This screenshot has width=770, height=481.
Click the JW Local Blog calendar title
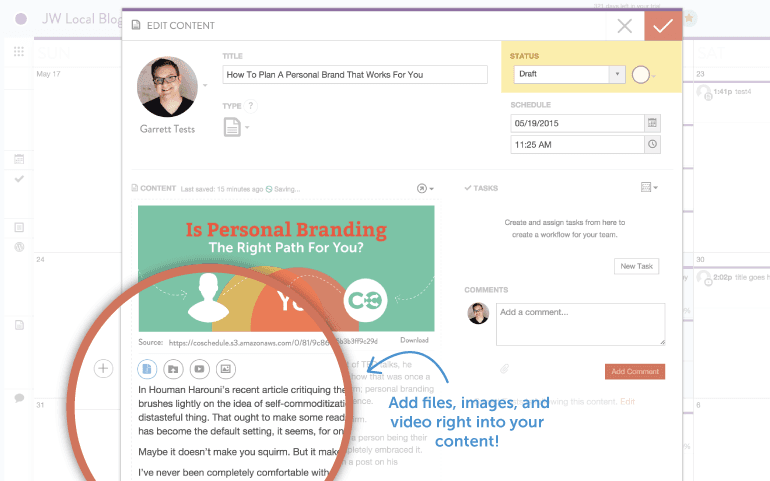point(82,19)
